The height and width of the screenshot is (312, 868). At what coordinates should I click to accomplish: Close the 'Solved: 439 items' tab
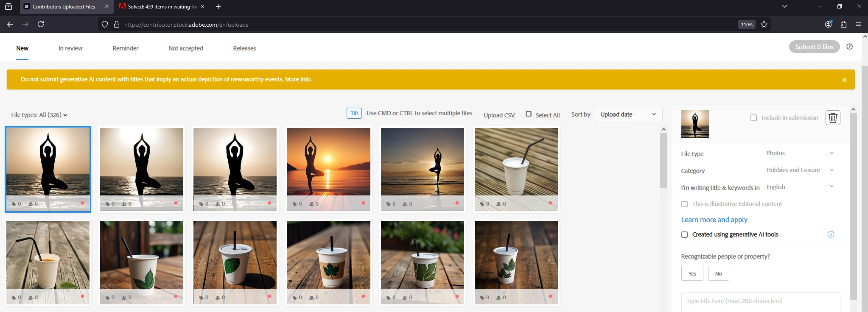pyautogui.click(x=202, y=7)
